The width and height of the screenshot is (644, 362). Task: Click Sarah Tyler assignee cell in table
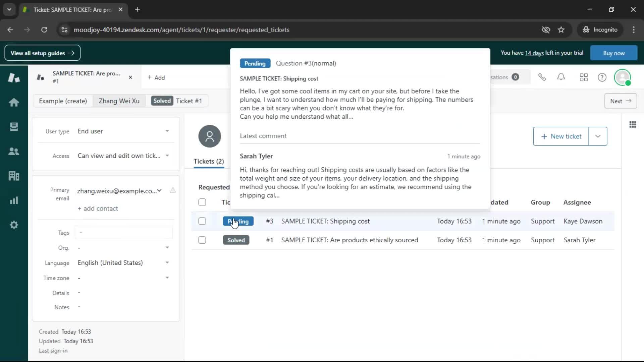tap(579, 240)
